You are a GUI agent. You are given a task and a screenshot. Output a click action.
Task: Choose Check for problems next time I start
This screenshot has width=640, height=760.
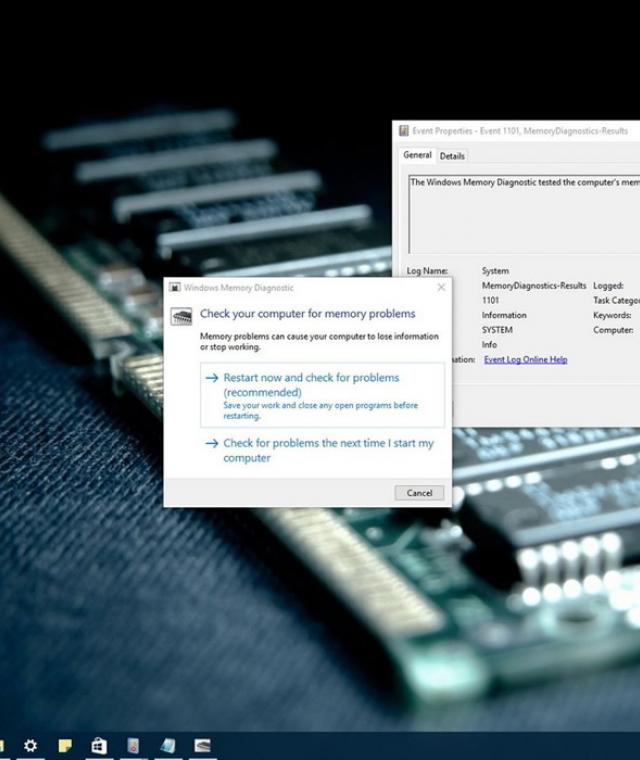322,450
